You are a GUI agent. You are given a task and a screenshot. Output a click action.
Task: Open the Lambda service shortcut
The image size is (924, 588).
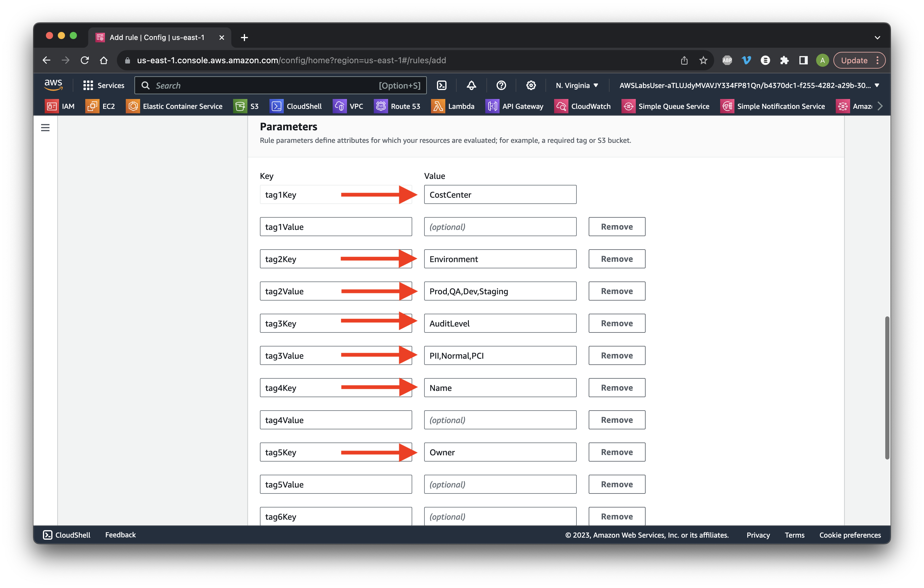[x=453, y=106]
